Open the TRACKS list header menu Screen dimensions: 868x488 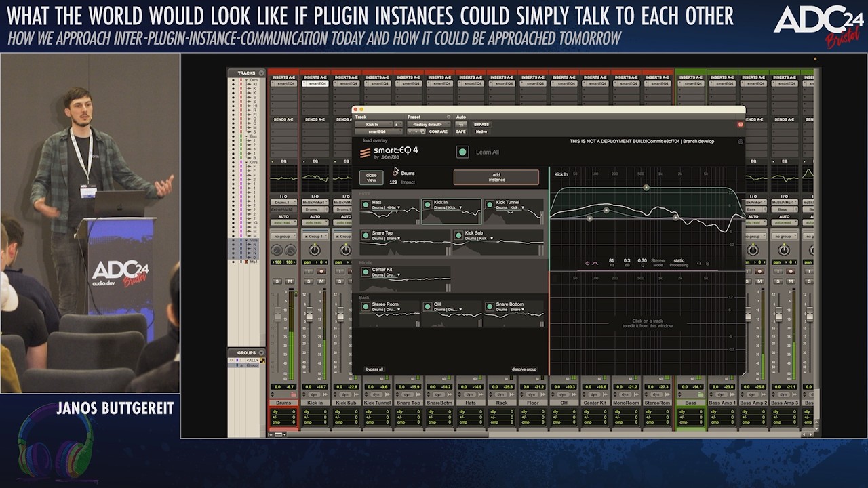pyautogui.click(x=262, y=73)
